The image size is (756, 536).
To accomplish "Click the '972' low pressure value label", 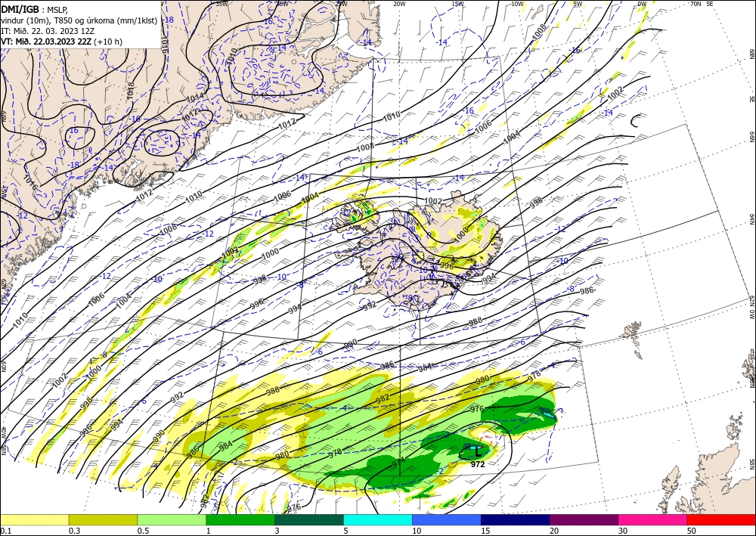I will 478,464.
